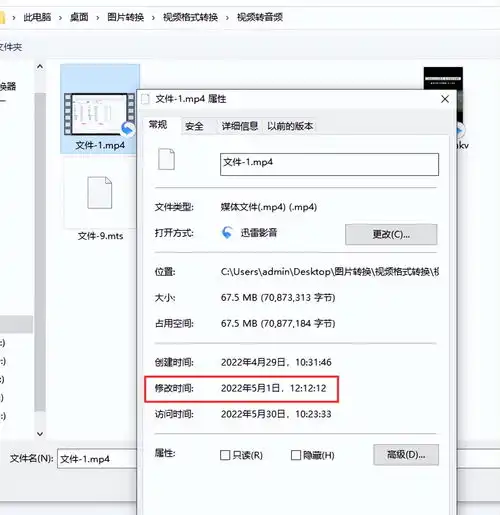Viewport: 500px width, 515px height.
Task: Expand chevron after 桌面 in breadcrumb
Action: pos(98,18)
